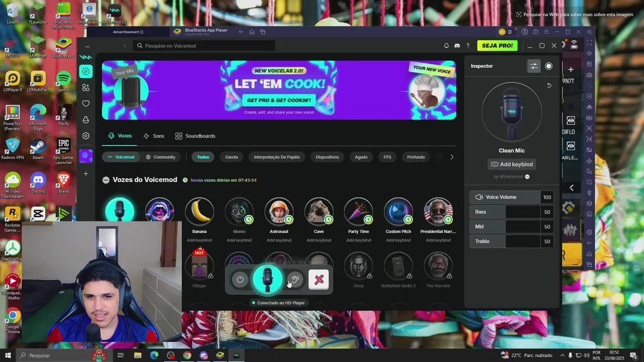Expand more categories with right chevron

pos(451,157)
